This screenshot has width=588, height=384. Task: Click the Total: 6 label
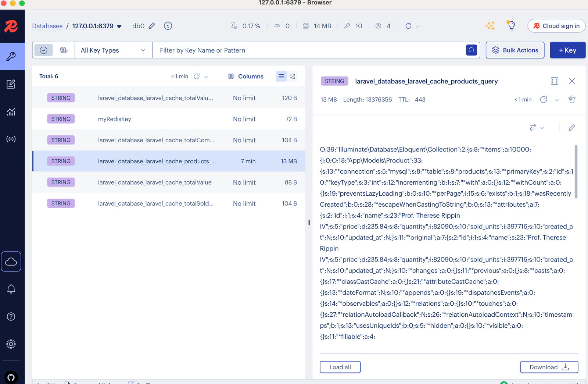(49, 77)
